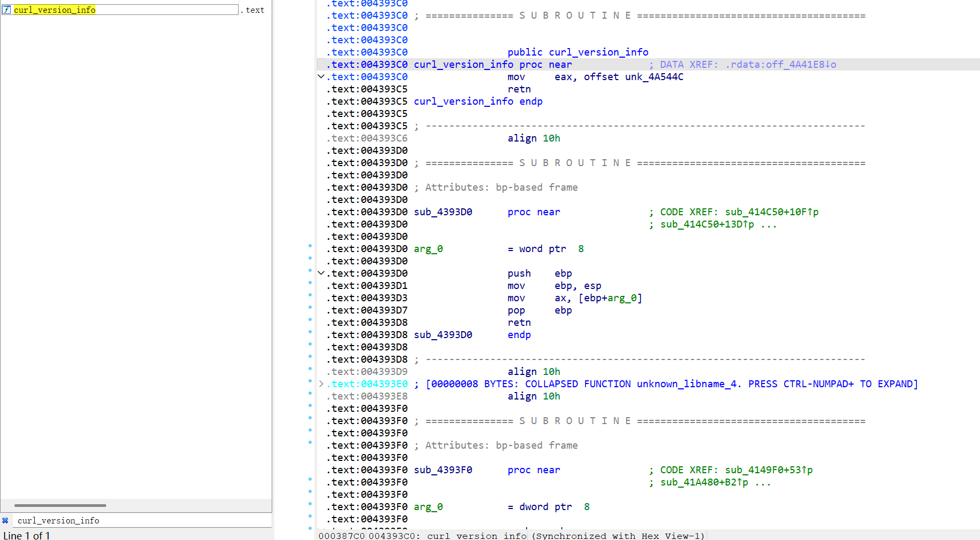Click the 'arg_0 = dword ptr 8' definition

(x=502, y=506)
